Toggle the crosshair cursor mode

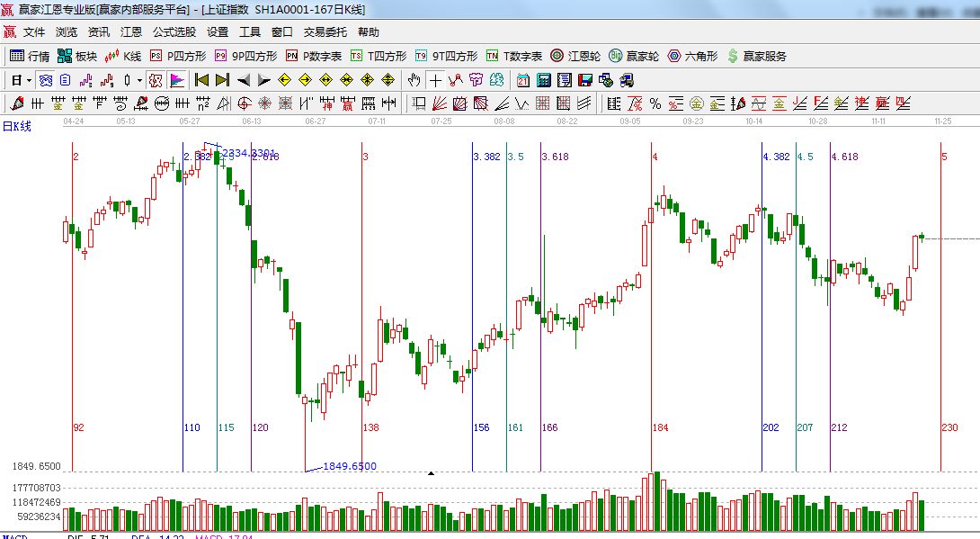435,80
